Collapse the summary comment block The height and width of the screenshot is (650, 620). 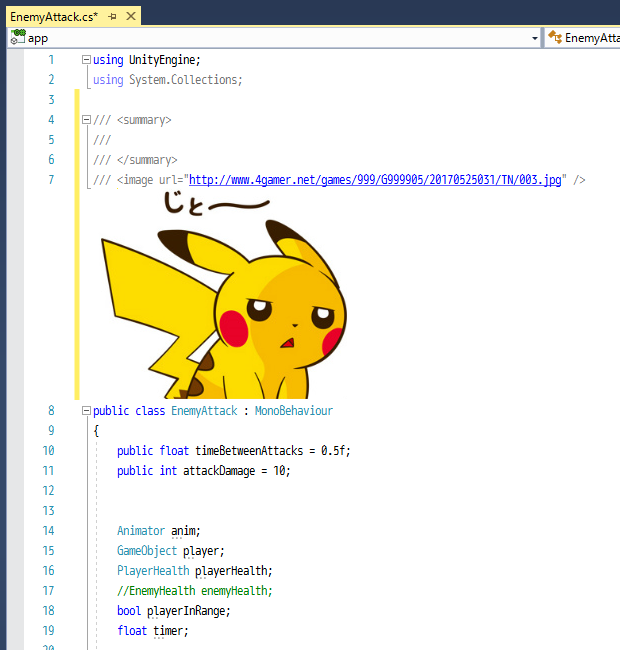tap(86, 120)
